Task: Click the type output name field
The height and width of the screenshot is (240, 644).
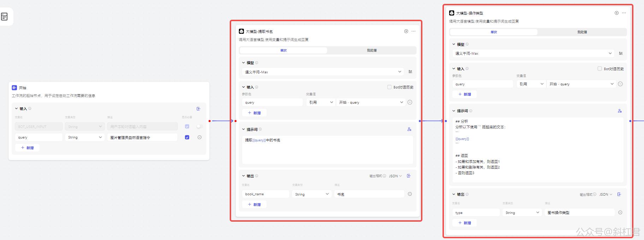Action: (x=476, y=213)
